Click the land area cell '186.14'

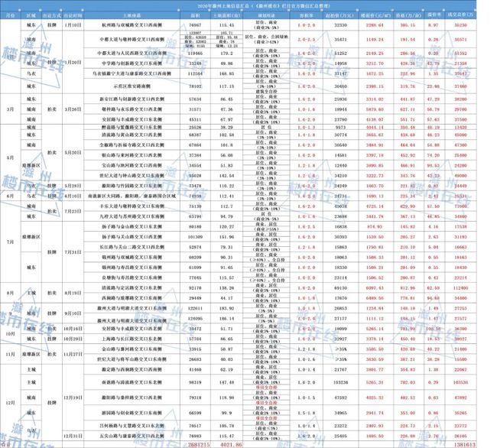[226, 318]
